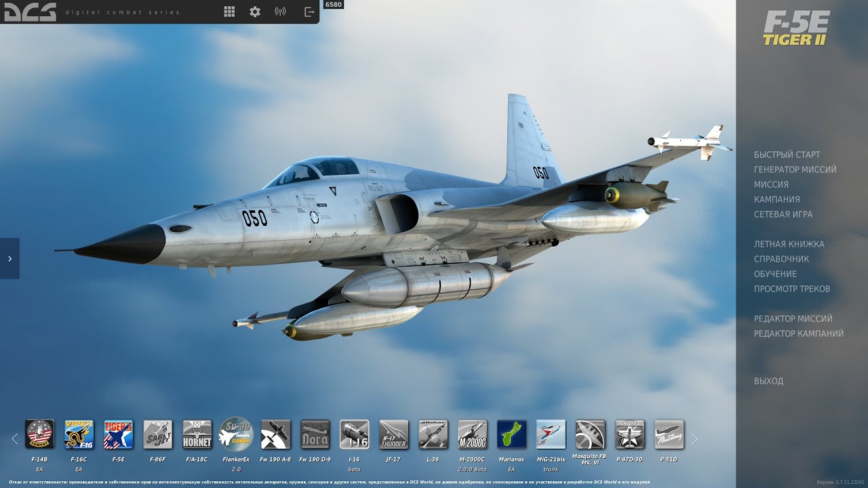This screenshot has height=488, width=868.
Task: Select the MiG-21bis module icon
Action: click(x=551, y=434)
